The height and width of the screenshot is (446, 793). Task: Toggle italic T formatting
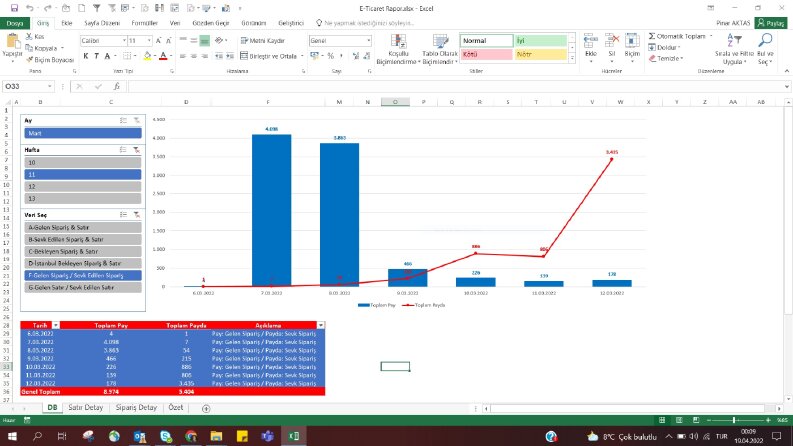[x=96, y=56]
